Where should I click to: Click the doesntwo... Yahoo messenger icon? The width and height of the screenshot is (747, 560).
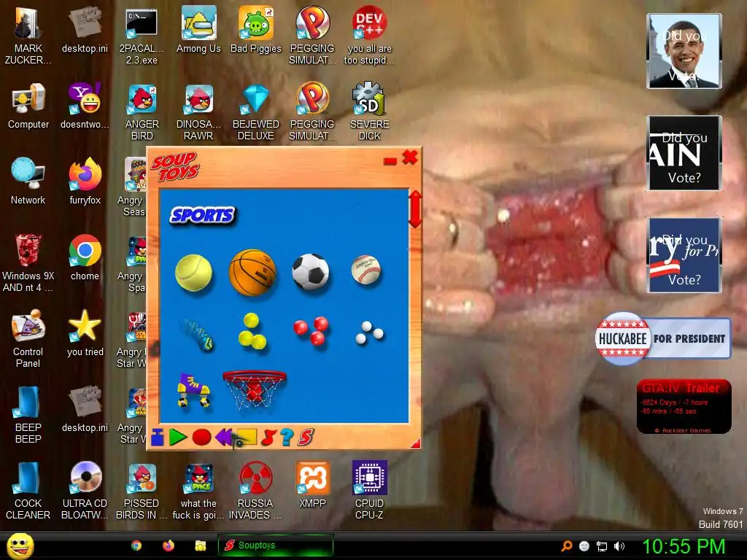pos(85,106)
